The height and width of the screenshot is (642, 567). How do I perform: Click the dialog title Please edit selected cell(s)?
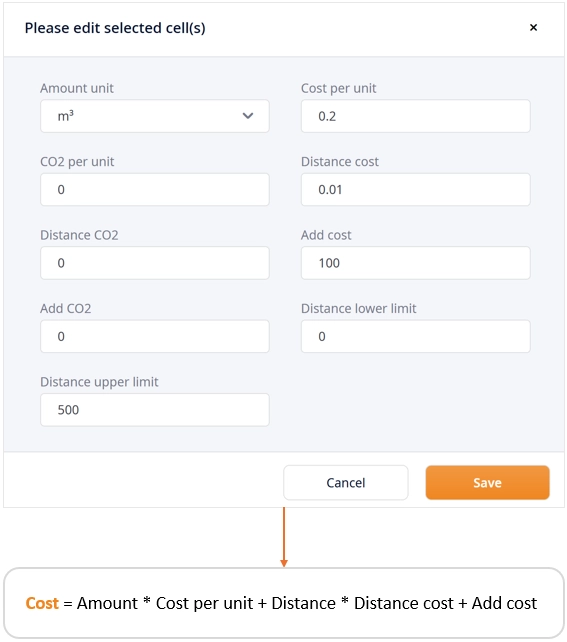click(115, 28)
